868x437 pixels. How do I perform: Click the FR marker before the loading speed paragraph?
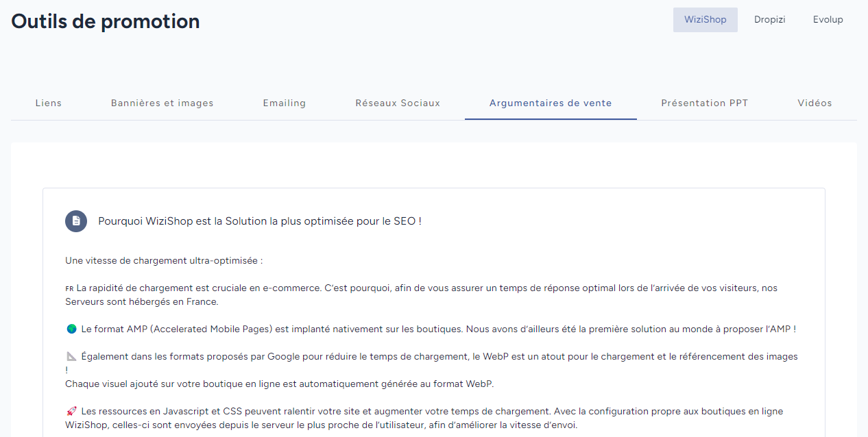(x=68, y=288)
